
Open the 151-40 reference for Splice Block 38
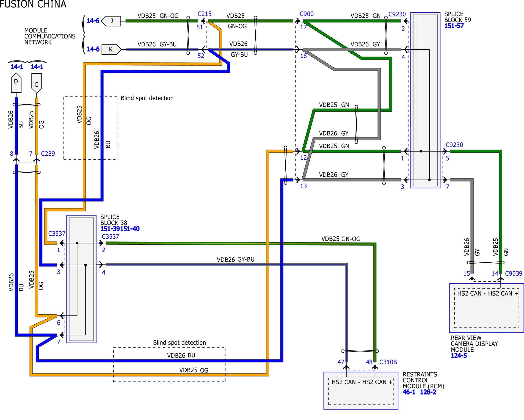point(130,229)
